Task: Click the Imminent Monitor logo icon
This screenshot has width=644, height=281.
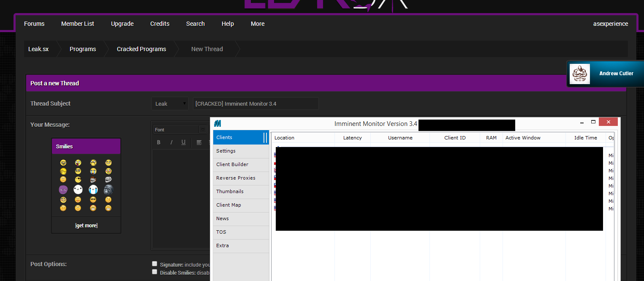Action: [217, 123]
